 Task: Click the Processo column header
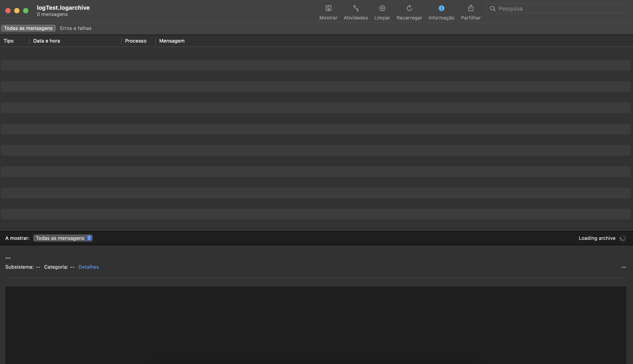pyautogui.click(x=136, y=41)
